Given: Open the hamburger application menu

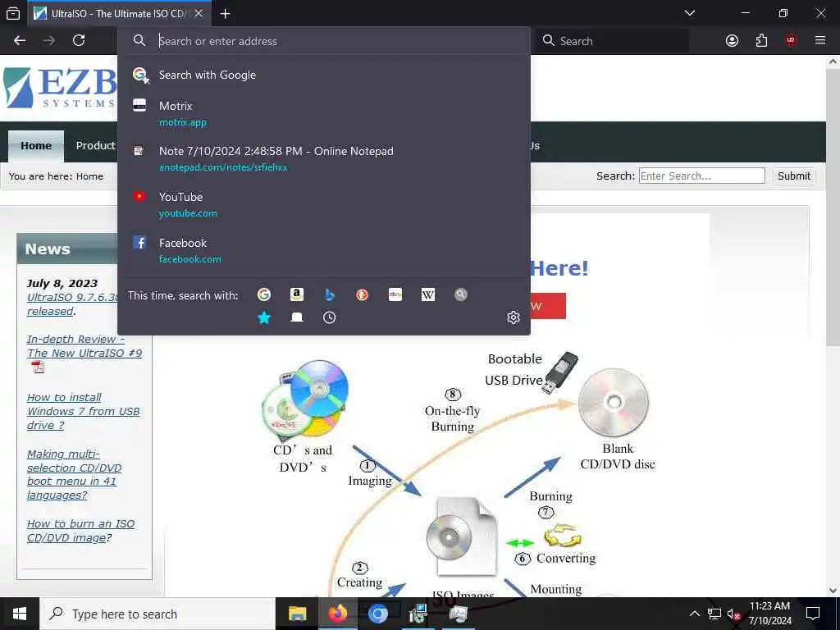Looking at the screenshot, I should click(820, 40).
